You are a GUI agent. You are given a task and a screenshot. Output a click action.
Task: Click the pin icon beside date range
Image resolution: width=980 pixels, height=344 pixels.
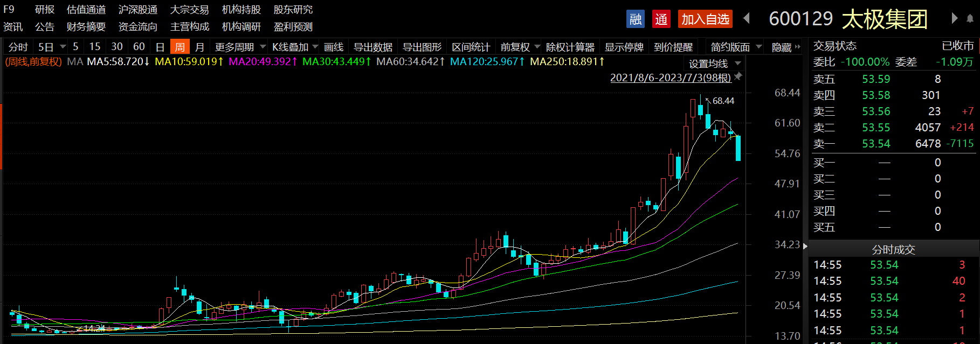pyautogui.click(x=739, y=76)
